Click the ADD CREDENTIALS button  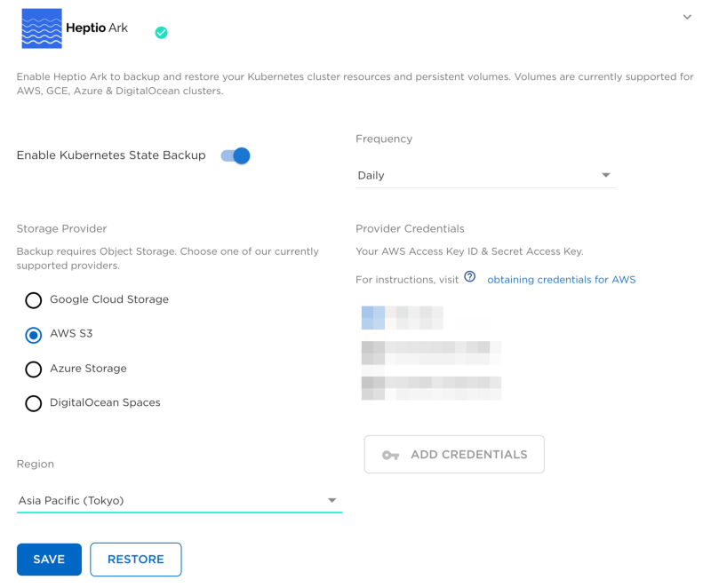[454, 455]
